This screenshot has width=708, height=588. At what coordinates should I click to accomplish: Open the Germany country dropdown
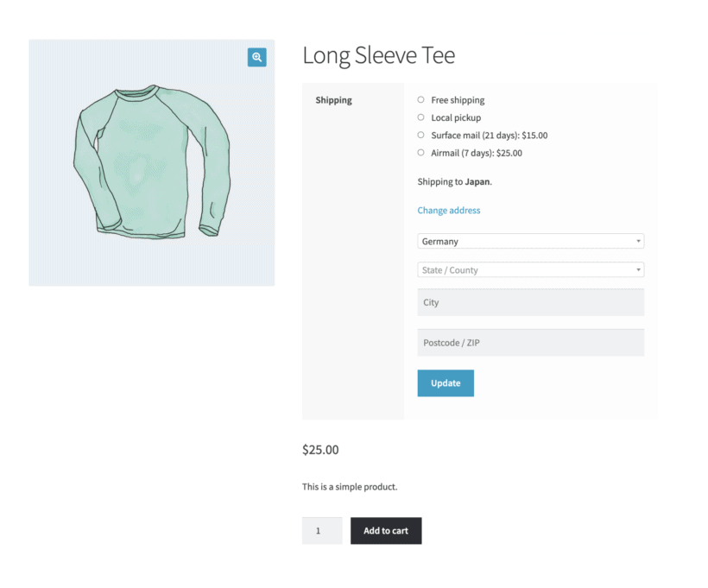click(530, 241)
